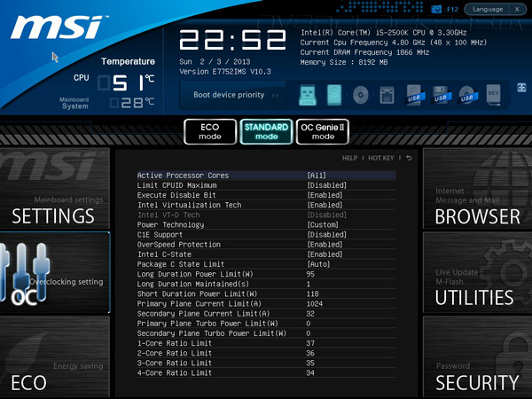This screenshot has width=532, height=399.
Task: Toggle Execute Disable Bit [Enabled] value
Action: (325, 195)
